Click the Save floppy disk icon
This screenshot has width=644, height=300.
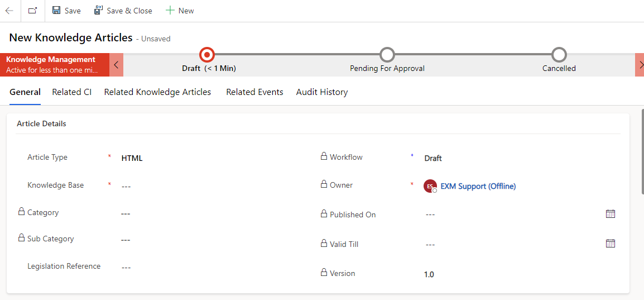point(57,11)
